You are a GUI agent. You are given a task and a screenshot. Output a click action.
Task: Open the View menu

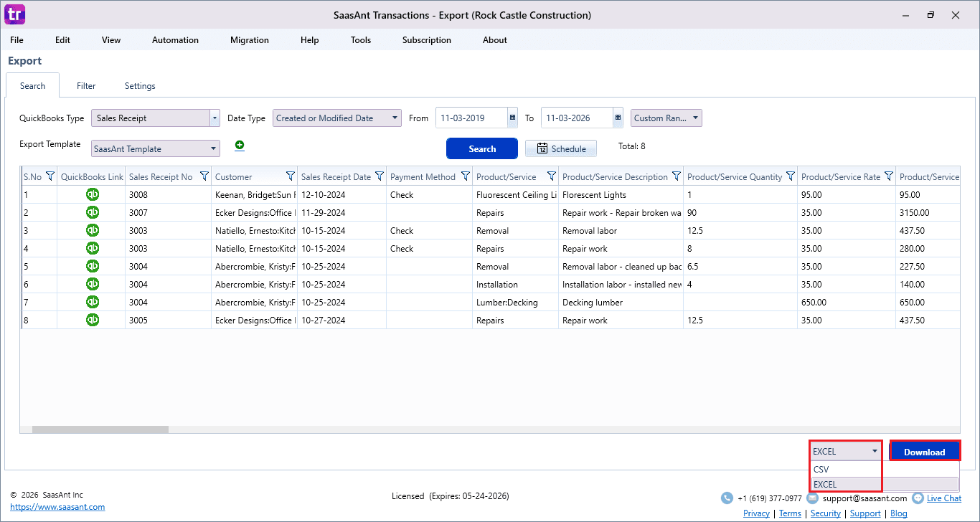coord(111,40)
